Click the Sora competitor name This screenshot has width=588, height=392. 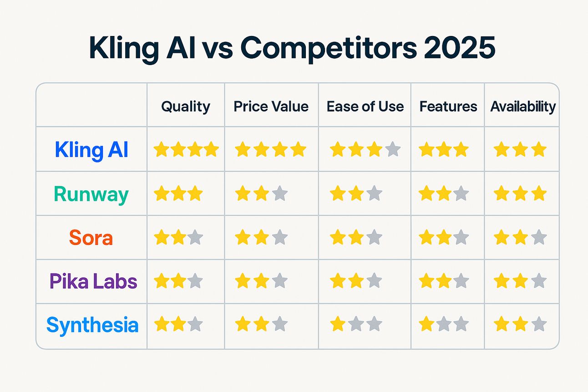[91, 238]
